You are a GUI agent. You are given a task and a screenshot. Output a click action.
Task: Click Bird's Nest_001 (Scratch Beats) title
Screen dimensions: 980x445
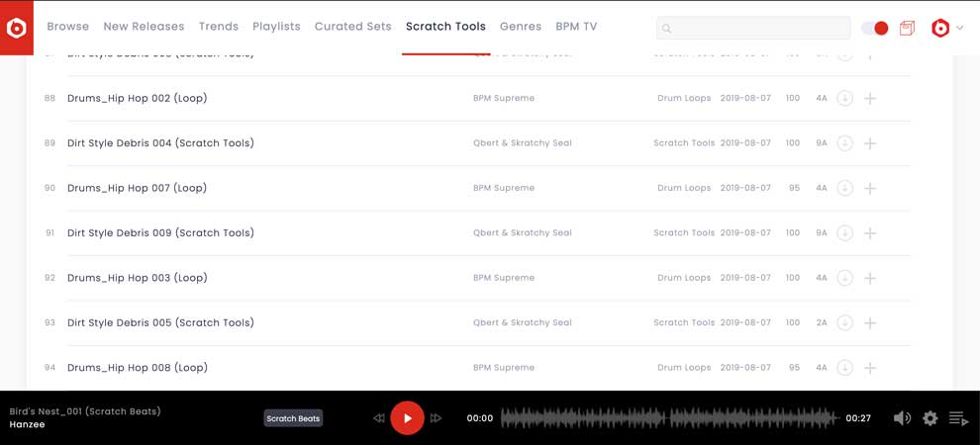[x=85, y=411]
